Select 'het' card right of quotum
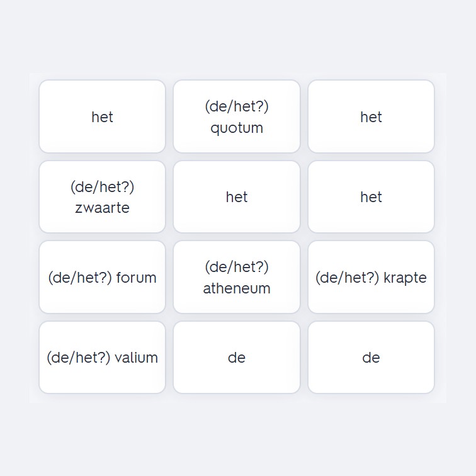Screen dimensions: 476x476 tap(371, 116)
